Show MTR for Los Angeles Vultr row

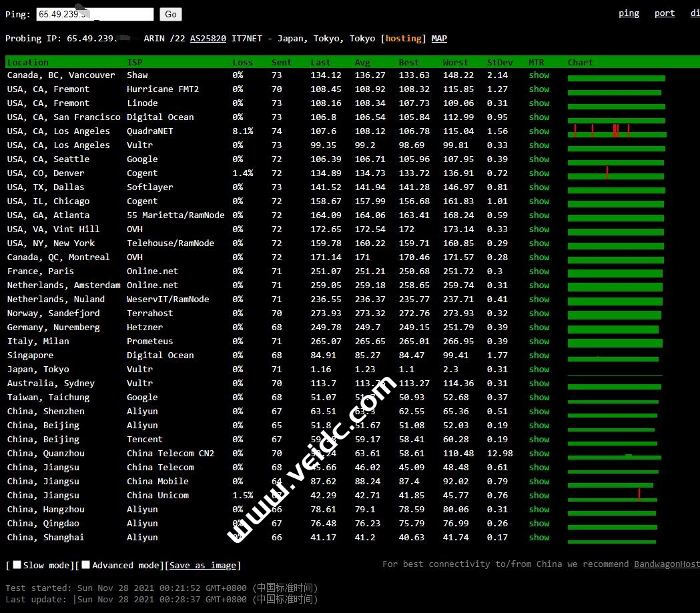pyautogui.click(x=539, y=145)
